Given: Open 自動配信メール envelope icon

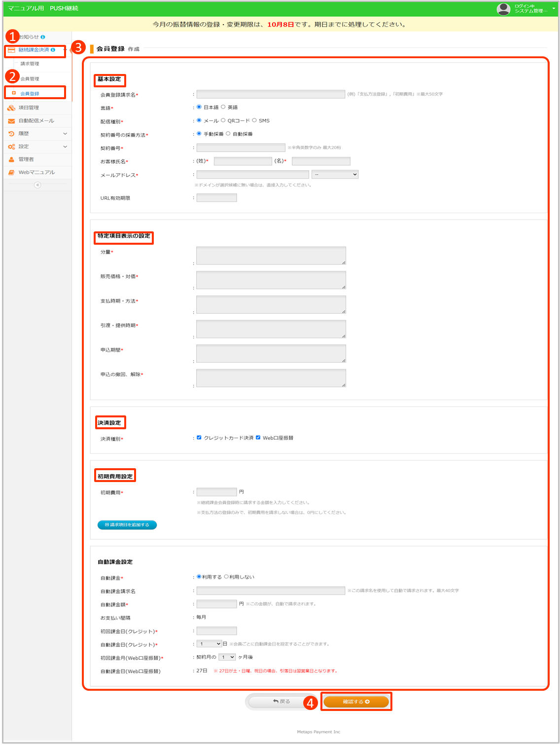Looking at the screenshot, I should click(11, 121).
